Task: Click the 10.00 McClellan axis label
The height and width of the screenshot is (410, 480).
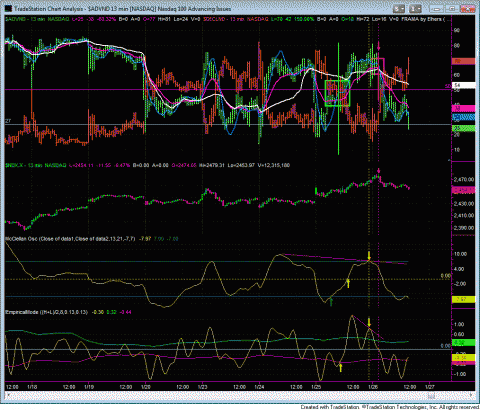Action: (x=461, y=254)
